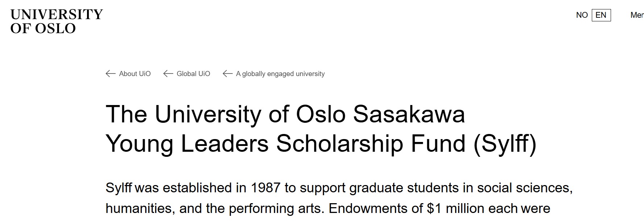Click the University of Oslo logo
Screen dimensions: 644x222
57,21
